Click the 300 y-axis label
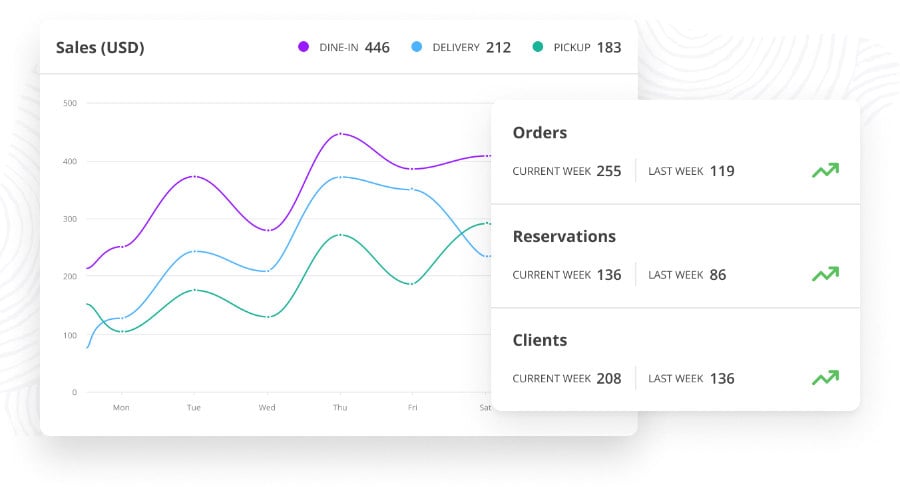 click(x=70, y=219)
